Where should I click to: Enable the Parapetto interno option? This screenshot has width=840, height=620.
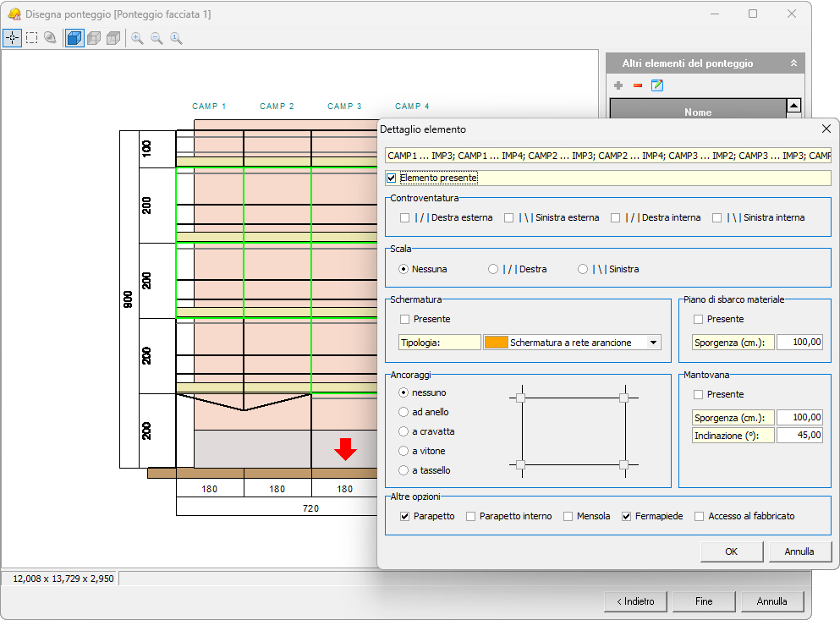tap(470, 516)
